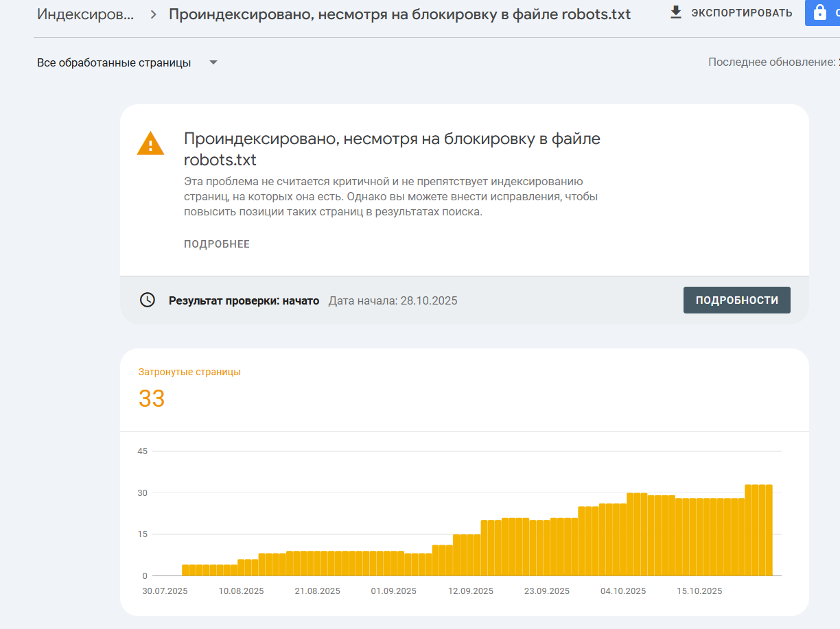Click the clock icon beside Результат проверки
This screenshot has height=629, width=840.
(148, 300)
